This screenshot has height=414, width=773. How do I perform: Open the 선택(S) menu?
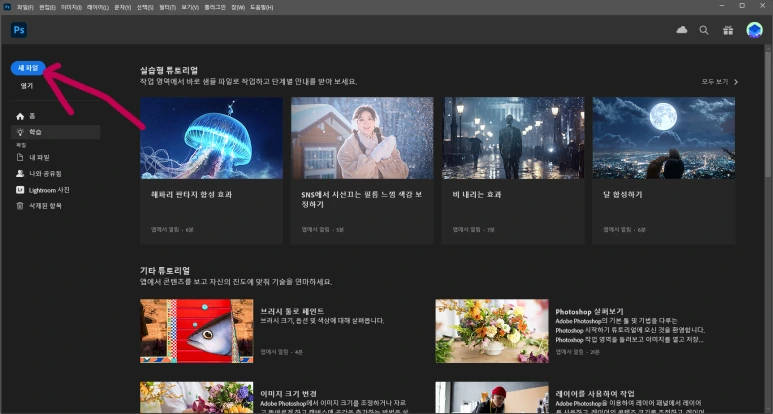[x=144, y=7]
